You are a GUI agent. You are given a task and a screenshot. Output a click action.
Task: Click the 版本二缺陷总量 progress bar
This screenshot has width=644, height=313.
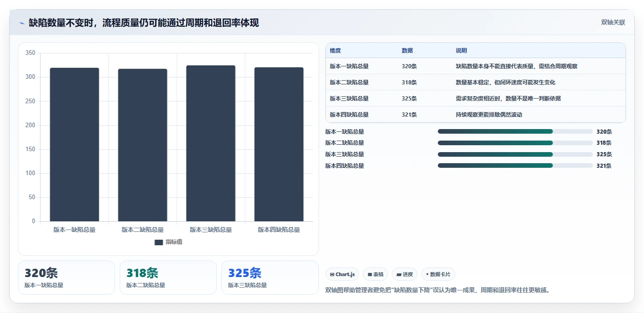(515, 143)
